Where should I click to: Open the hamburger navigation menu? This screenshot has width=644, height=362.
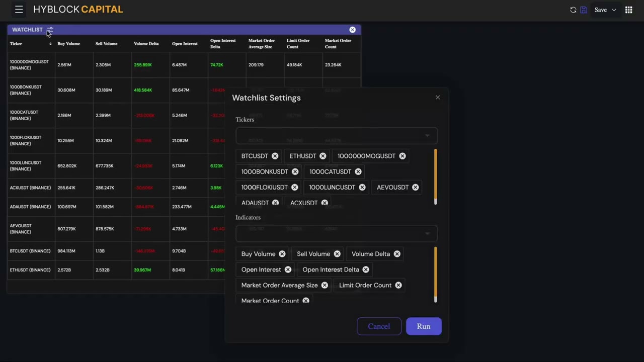coord(19,10)
